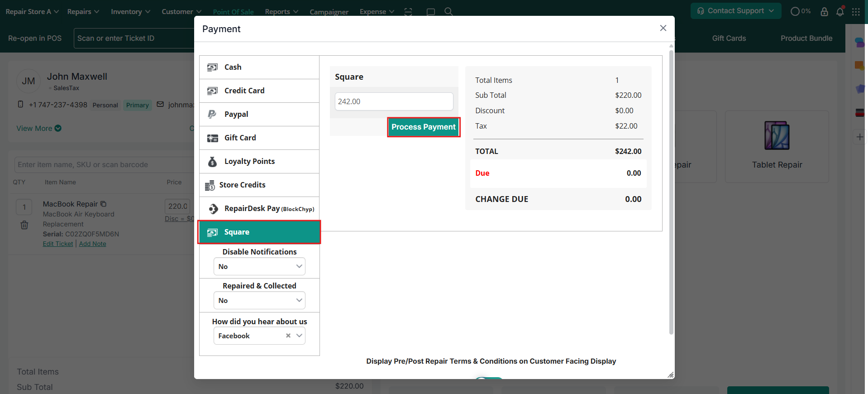Open Contact Support dropdown
868x394 pixels.
736,11
